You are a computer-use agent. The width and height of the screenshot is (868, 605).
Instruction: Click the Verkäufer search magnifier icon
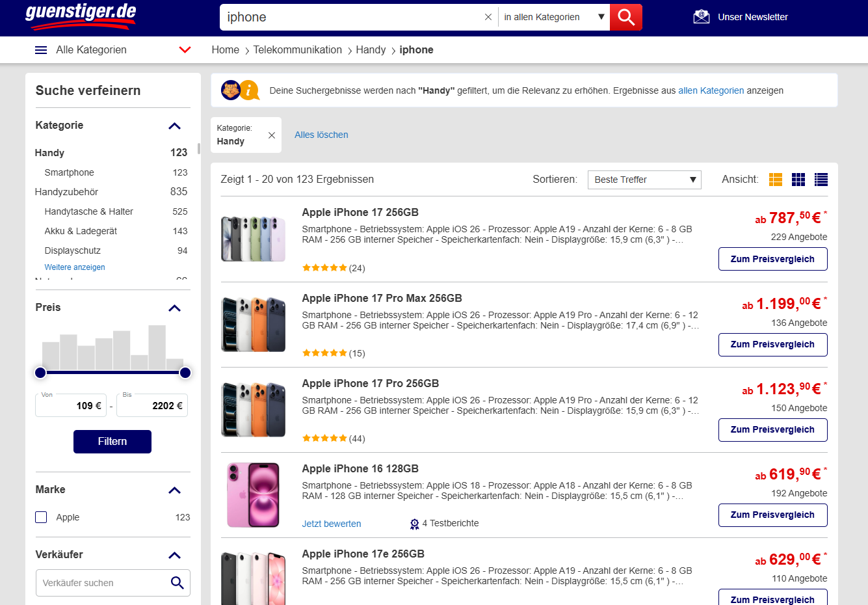click(x=178, y=583)
